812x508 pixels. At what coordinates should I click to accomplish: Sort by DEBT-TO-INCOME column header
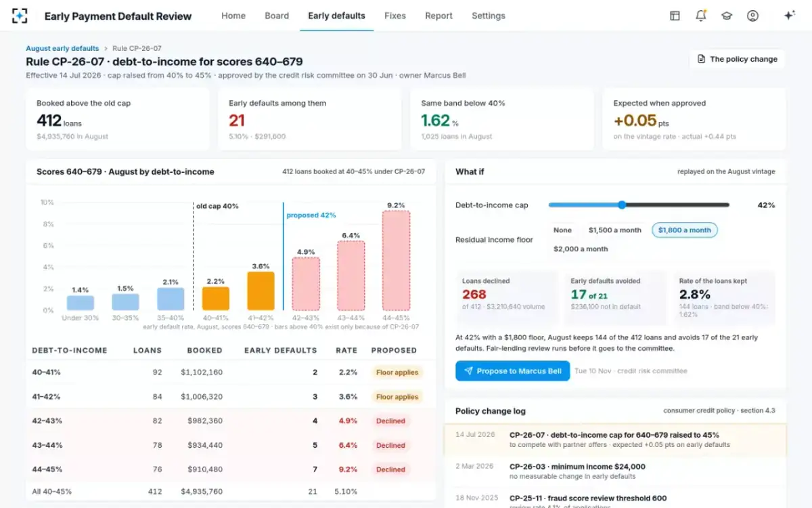[70, 350]
